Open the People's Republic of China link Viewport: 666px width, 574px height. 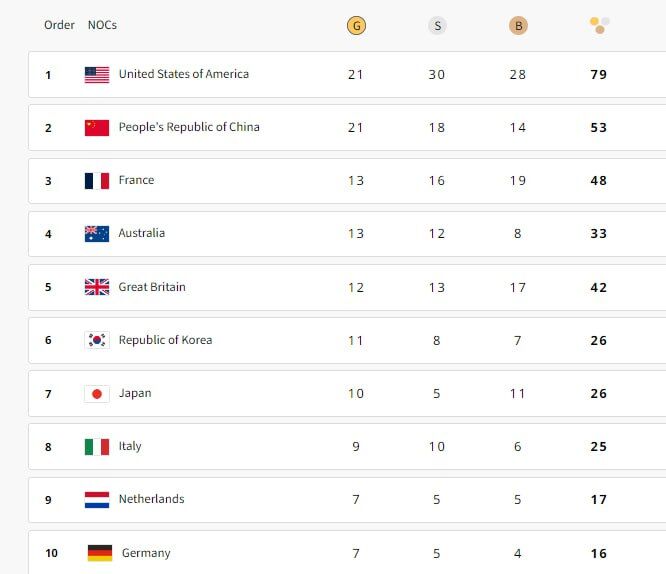(x=188, y=127)
